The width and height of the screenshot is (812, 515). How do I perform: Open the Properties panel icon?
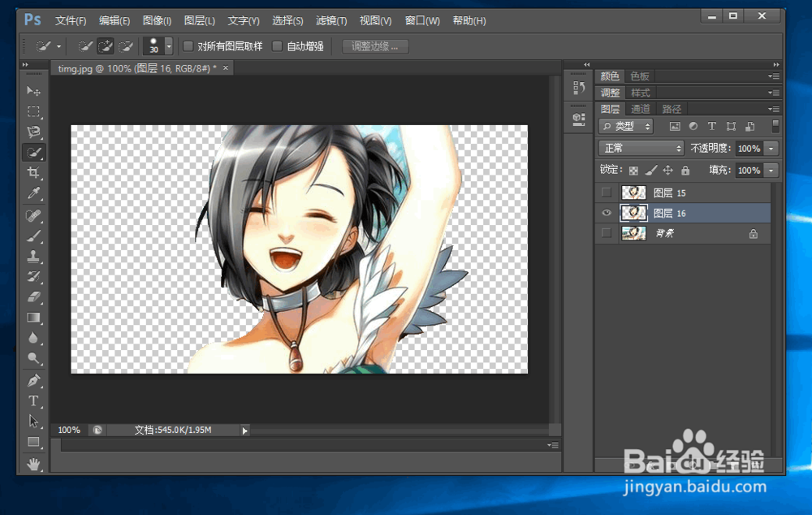[579, 119]
